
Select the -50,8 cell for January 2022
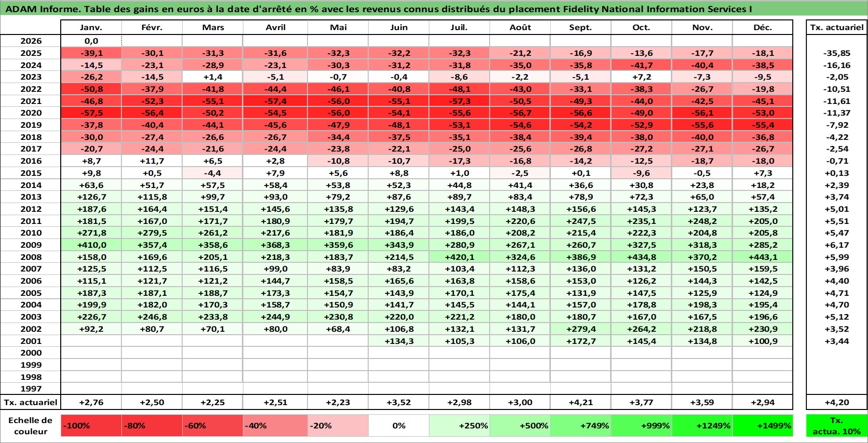[91, 89]
